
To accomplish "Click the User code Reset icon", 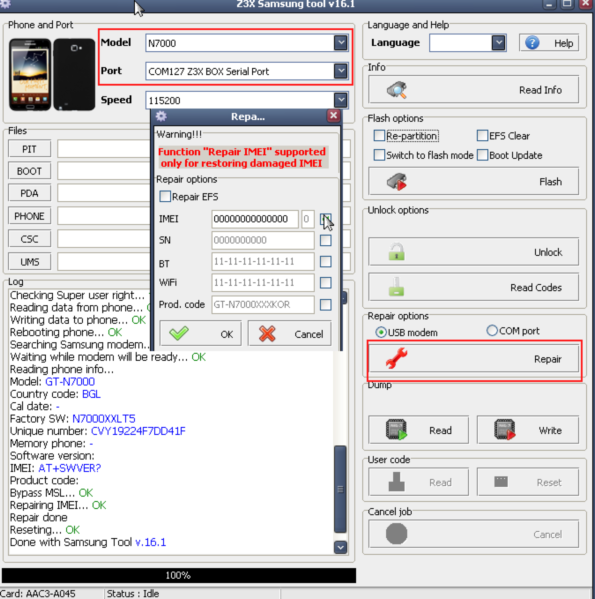I will tap(501, 481).
